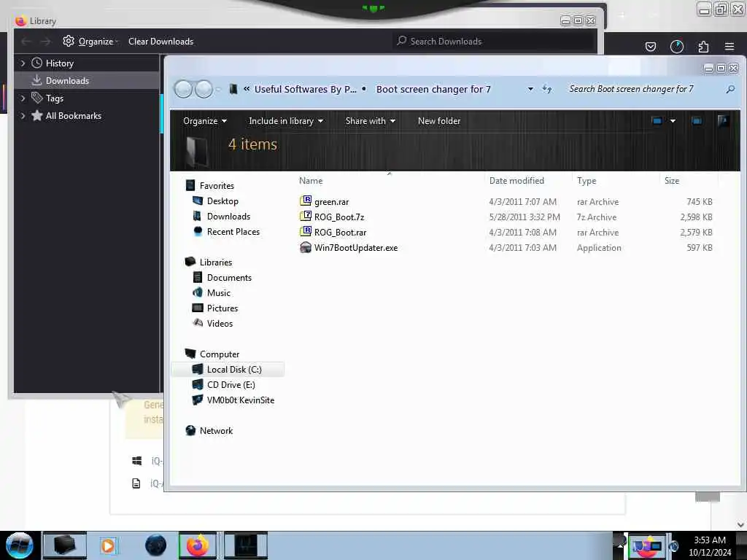Open the Pictures library
Viewport: 747px width, 560px height.
pyautogui.click(x=222, y=308)
